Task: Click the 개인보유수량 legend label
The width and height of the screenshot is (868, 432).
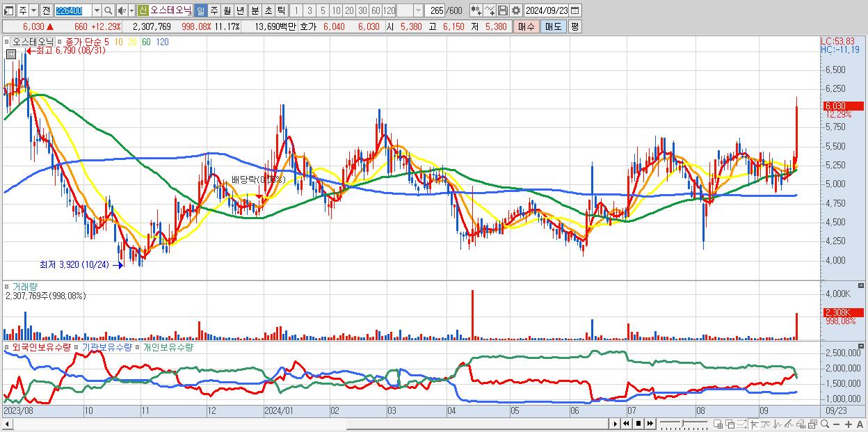Action: point(167,346)
